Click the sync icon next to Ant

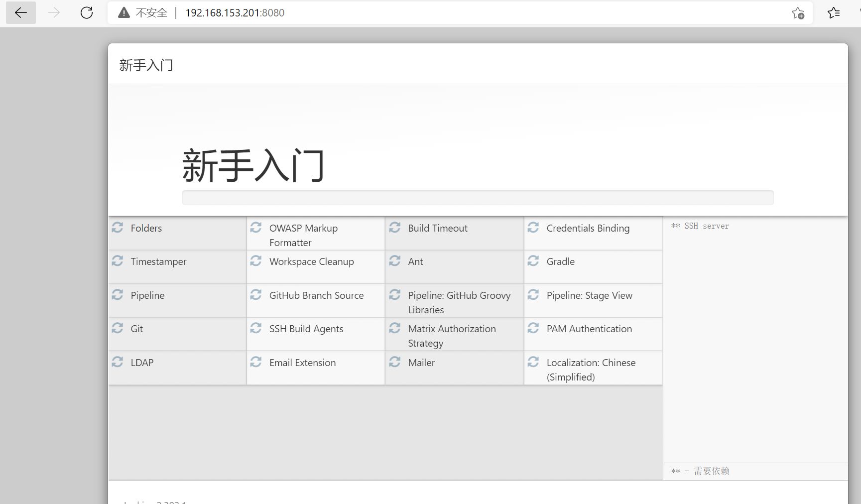tap(395, 261)
